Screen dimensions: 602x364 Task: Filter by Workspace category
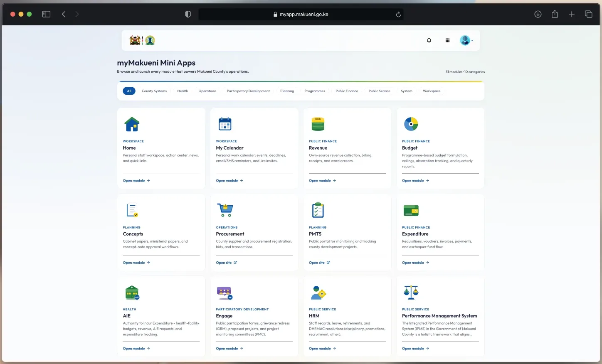point(432,91)
